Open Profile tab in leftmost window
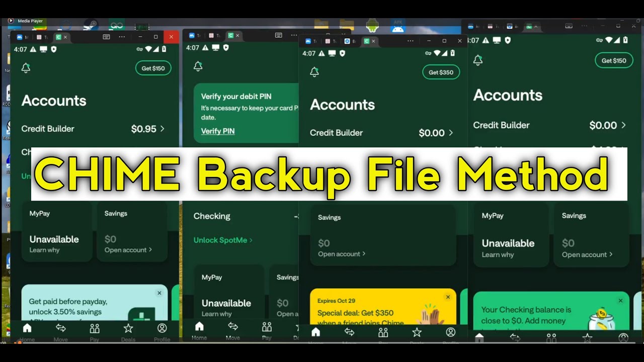644x362 pixels. 162,332
